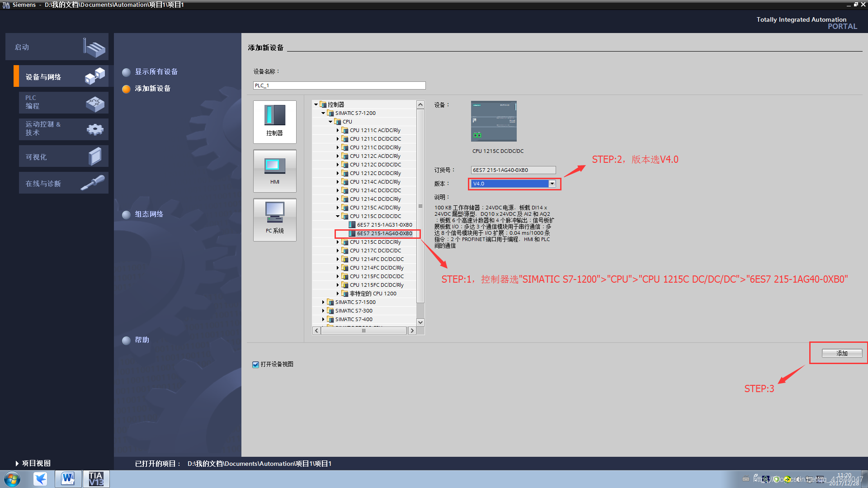
Task: Select 设备与网络 portal entry
Action: [x=61, y=76]
